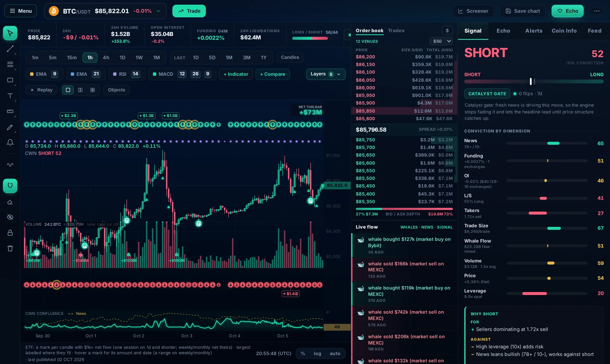This screenshot has height=364, width=610.
Task: Select the eraser tool
Action: coord(10,202)
